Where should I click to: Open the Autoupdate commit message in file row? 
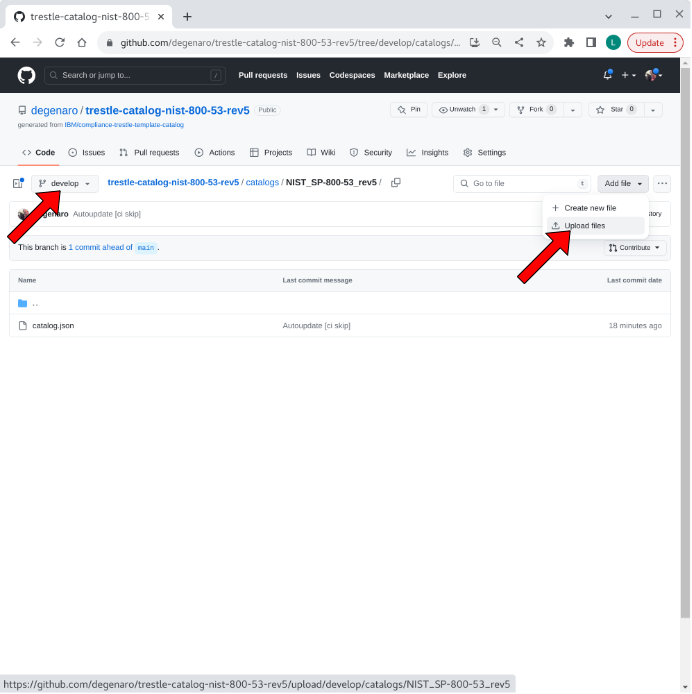317,326
